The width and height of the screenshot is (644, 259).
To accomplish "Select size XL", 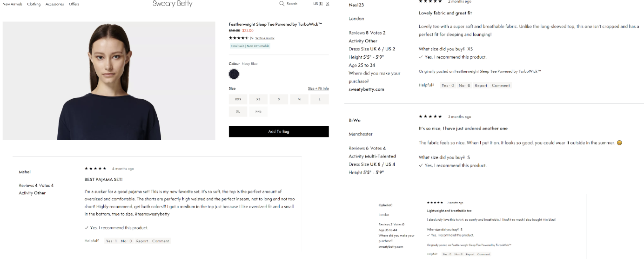I will (x=238, y=112).
